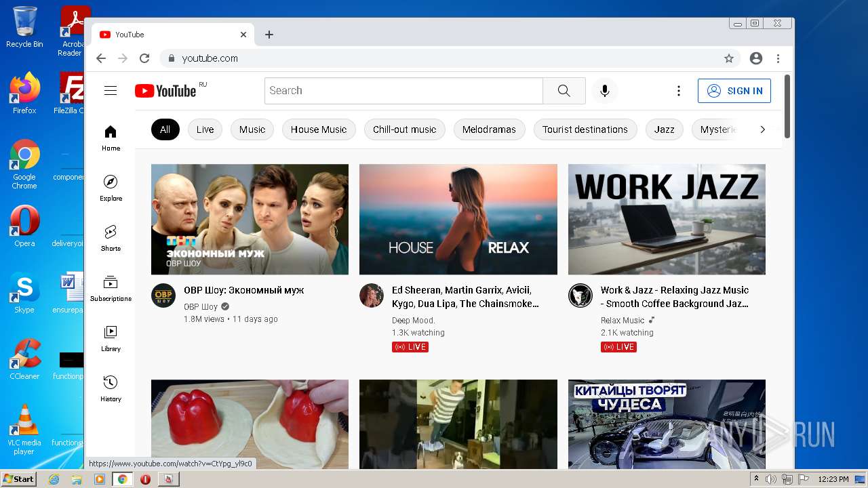Click the taskbar clock showing 12:23 PM
Viewport: 868px width, 488px height.
coord(833,479)
